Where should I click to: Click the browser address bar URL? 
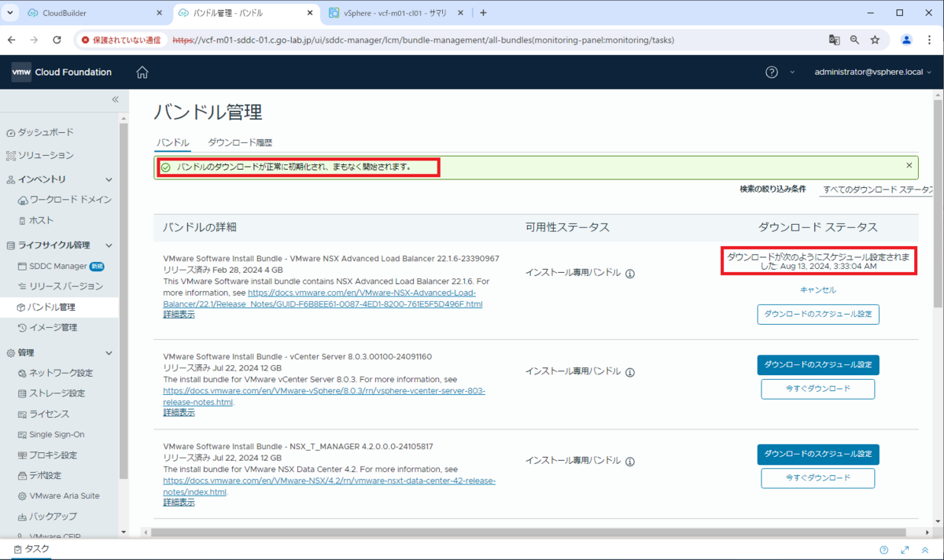click(423, 39)
